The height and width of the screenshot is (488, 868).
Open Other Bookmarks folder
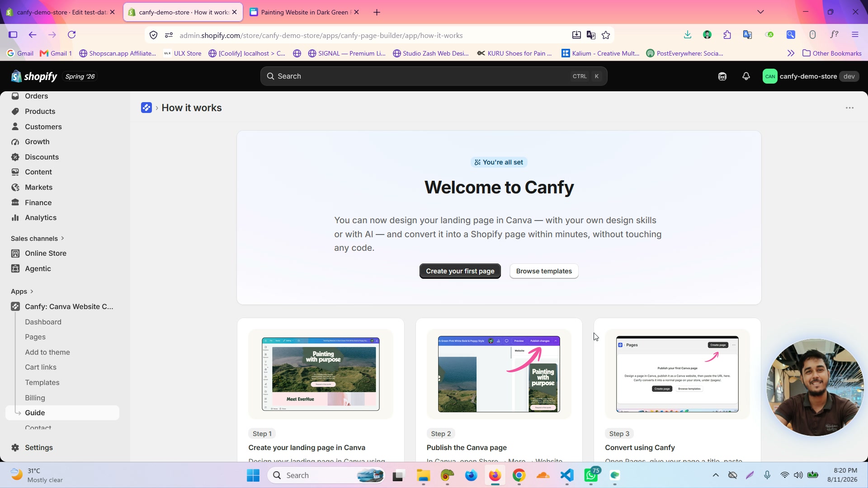(x=832, y=53)
